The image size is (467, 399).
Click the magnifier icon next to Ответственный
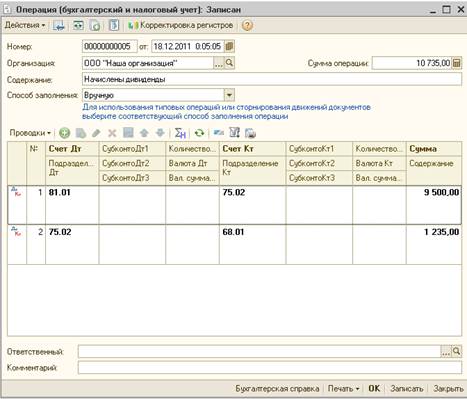pos(457,351)
